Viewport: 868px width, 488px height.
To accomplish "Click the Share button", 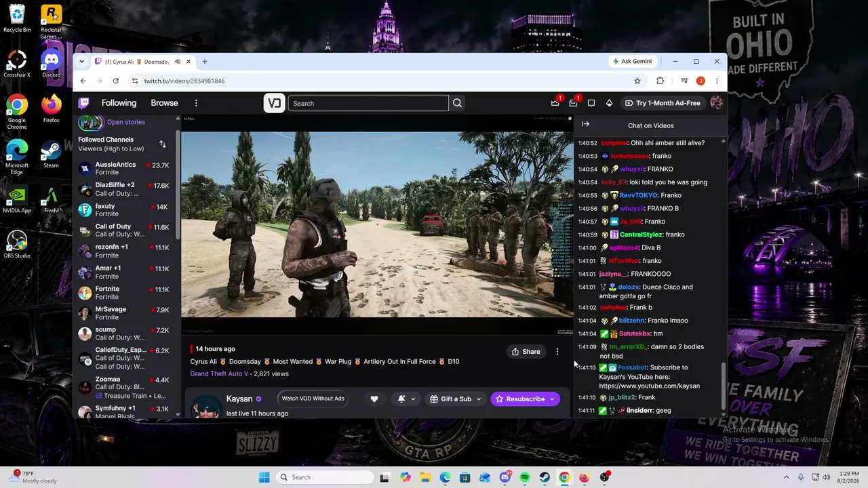I will click(x=526, y=352).
